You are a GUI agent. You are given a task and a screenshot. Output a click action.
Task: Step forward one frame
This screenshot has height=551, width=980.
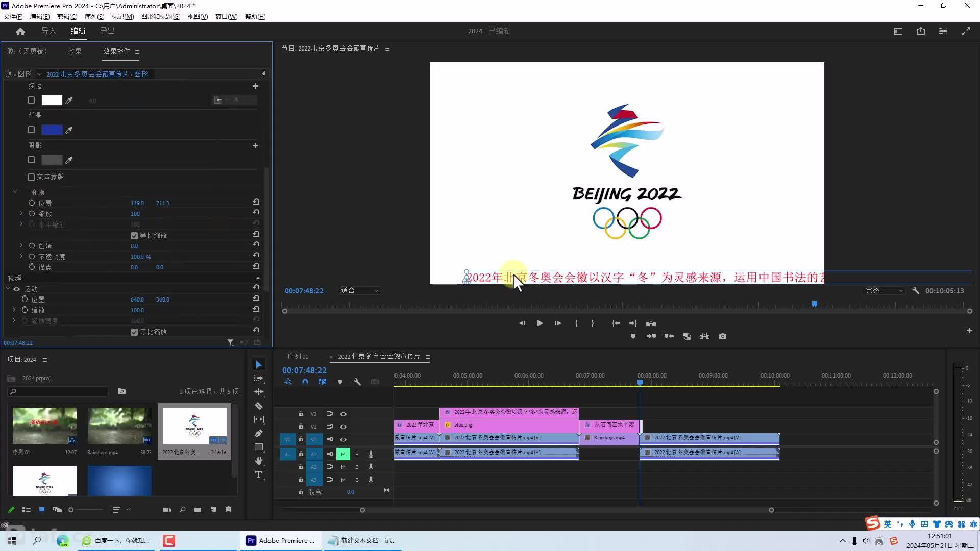point(558,323)
